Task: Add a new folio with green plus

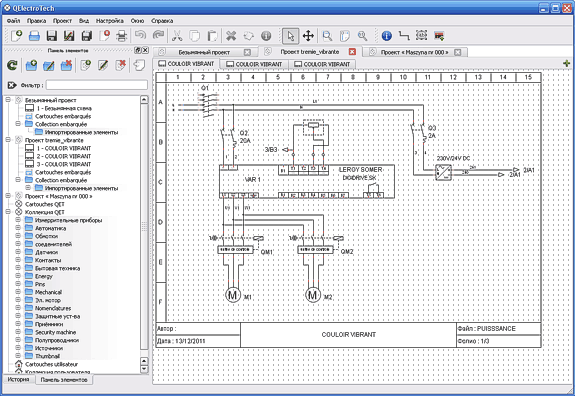Action: click(567, 63)
